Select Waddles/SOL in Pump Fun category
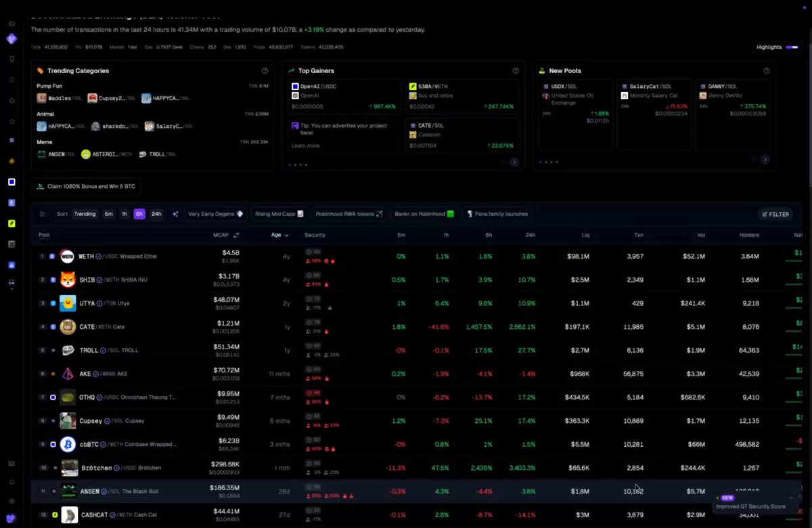Image resolution: width=812 pixels, height=528 pixels. (58, 98)
